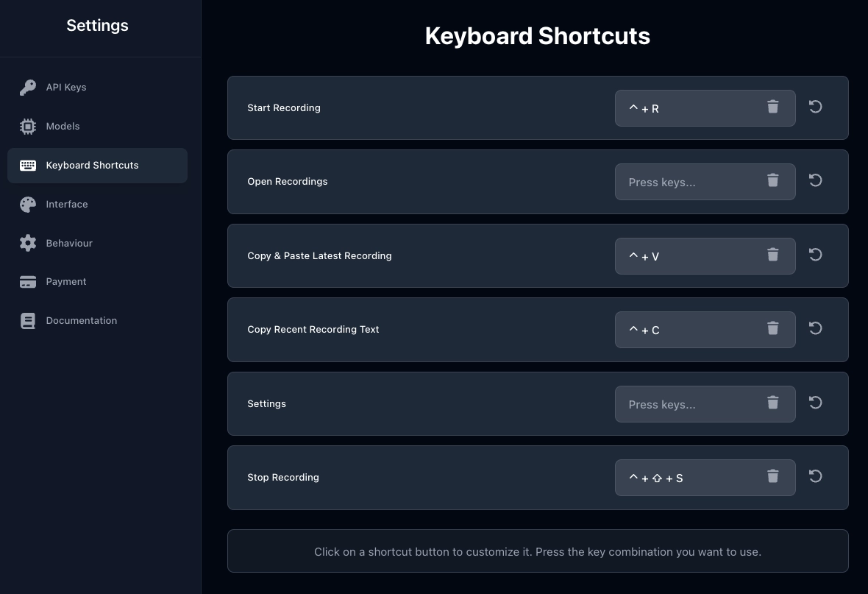The image size is (868, 594).
Task: Click the book icon next to Documentation
Action: pyautogui.click(x=28, y=320)
